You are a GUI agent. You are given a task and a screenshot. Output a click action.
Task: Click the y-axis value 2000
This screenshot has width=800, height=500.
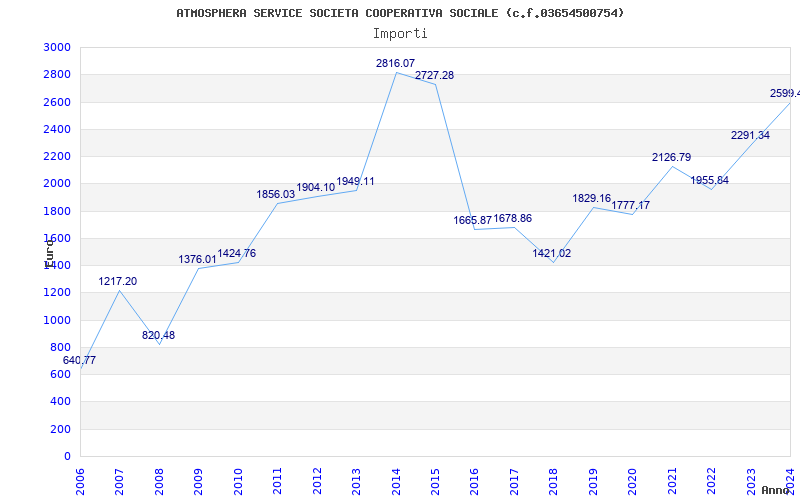tap(58, 184)
